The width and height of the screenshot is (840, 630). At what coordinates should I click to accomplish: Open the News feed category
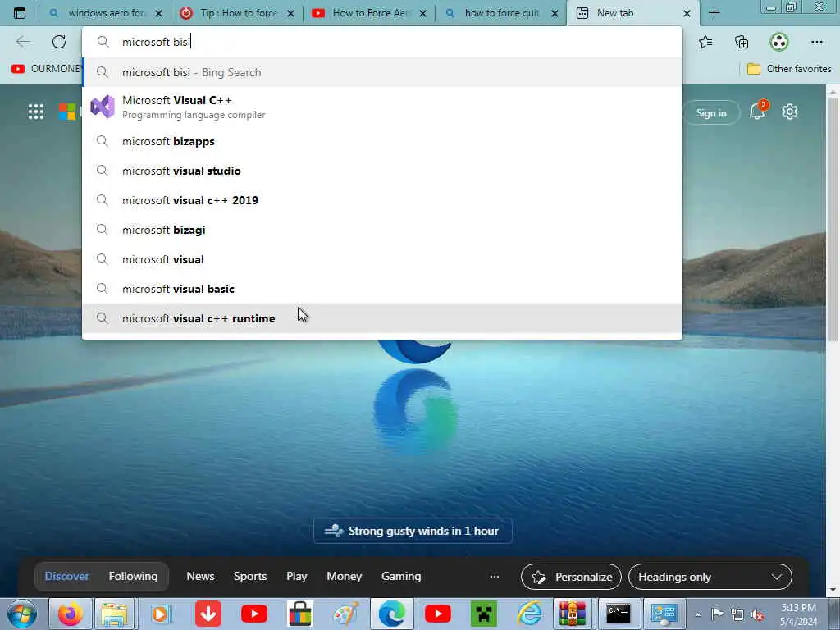200,577
